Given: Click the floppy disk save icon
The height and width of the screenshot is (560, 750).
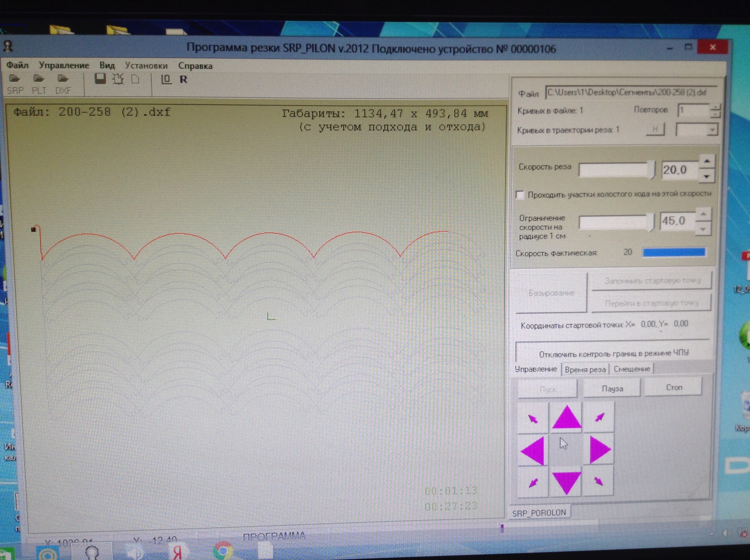Looking at the screenshot, I should tap(100, 79).
